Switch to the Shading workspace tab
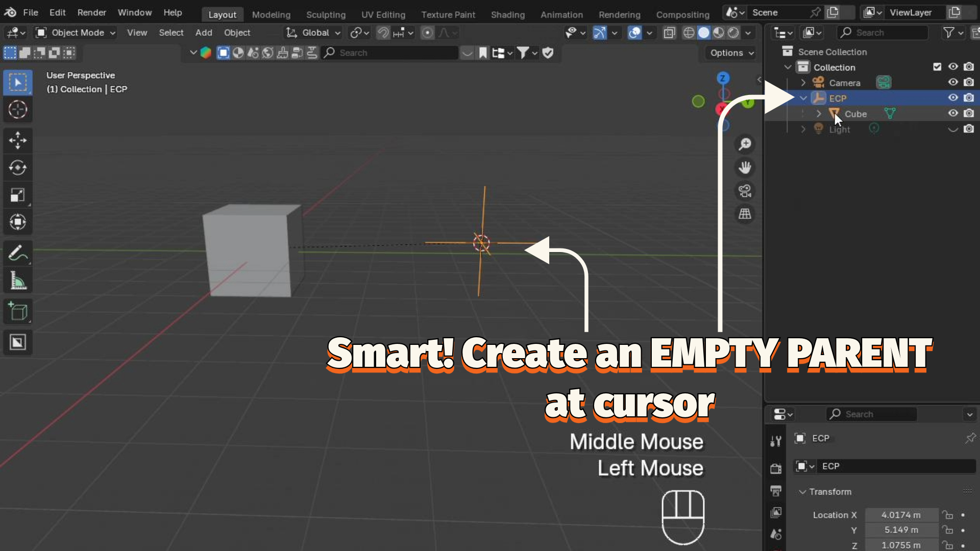 507,14
